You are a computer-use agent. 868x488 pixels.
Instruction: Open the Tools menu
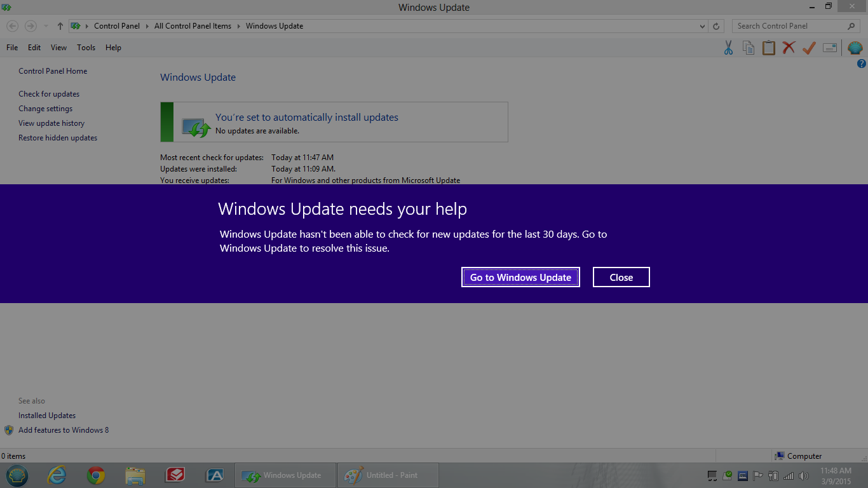[x=86, y=47]
